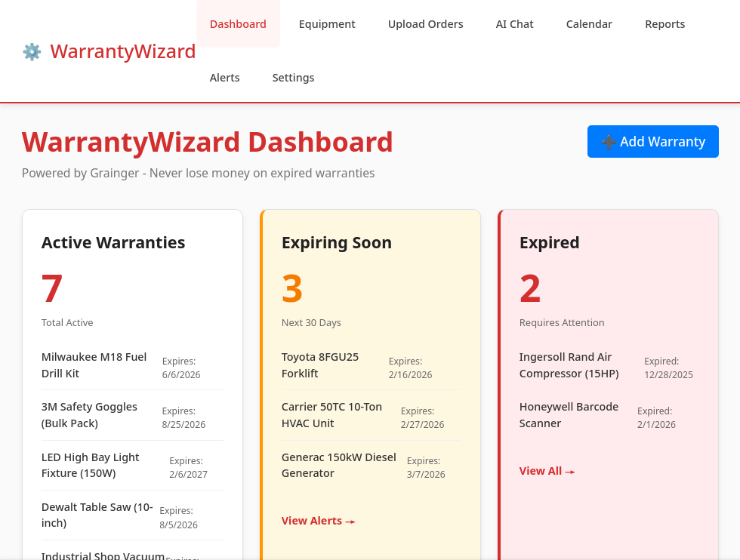
Task: Click the WarrantyWizard gear logo icon
Action: coord(32,51)
